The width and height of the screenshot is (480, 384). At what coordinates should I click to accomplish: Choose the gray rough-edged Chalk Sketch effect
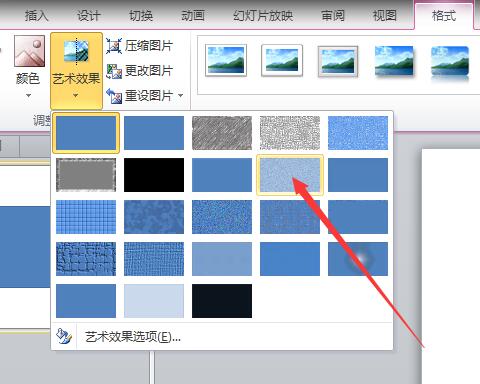point(86,175)
